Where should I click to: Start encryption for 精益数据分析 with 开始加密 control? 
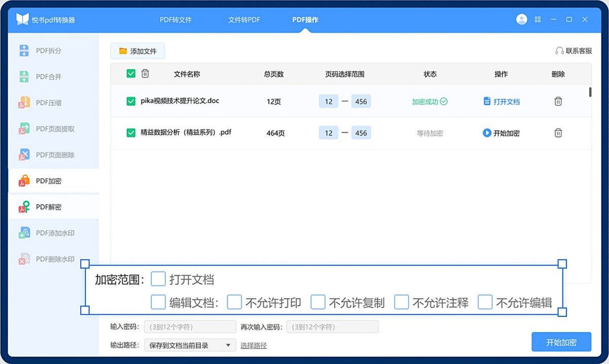click(x=501, y=132)
